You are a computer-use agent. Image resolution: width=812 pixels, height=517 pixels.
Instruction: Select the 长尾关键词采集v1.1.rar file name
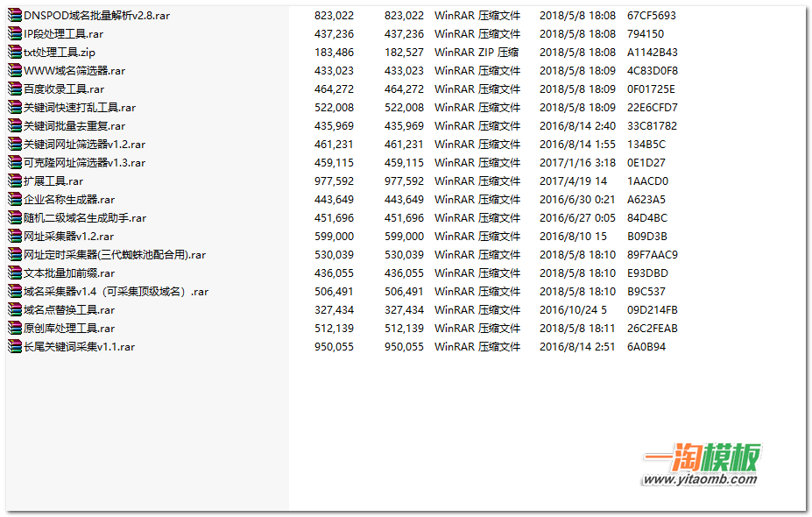(x=79, y=347)
